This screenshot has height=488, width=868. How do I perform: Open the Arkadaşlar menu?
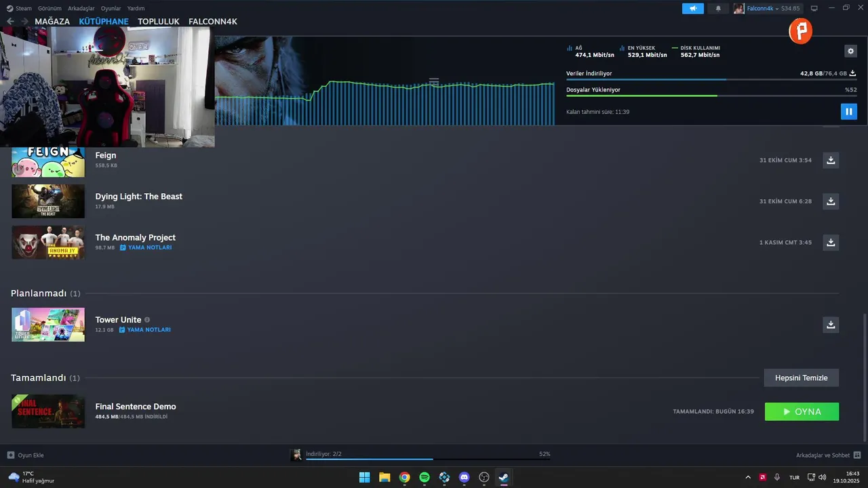click(81, 8)
